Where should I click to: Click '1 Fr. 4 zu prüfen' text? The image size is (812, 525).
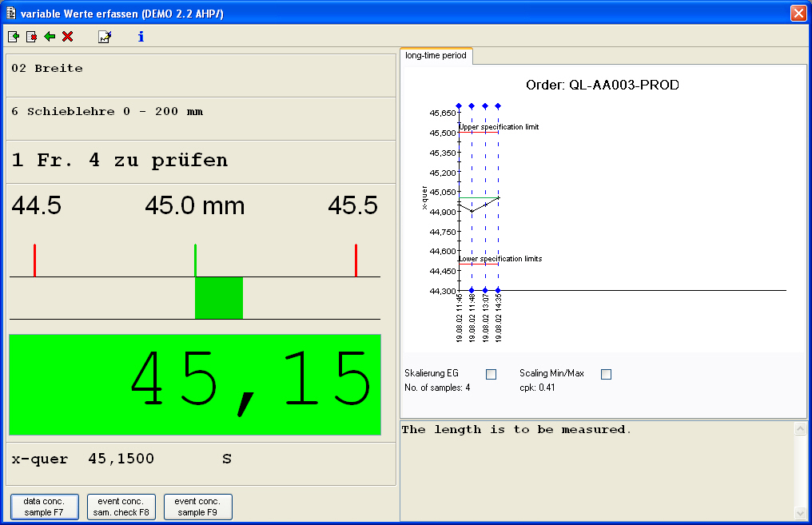click(120, 161)
